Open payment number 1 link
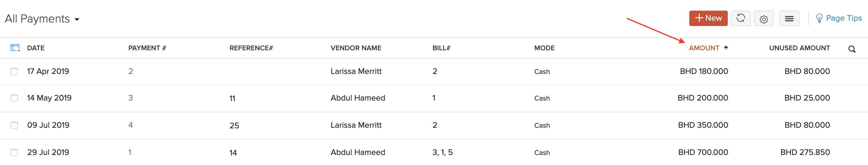868x165 pixels. tap(130, 152)
